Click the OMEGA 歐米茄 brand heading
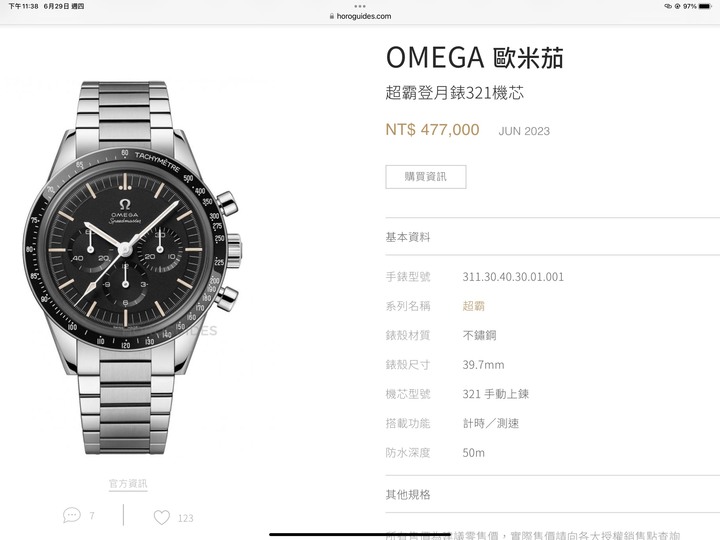This screenshot has height=540, width=720. [474, 57]
